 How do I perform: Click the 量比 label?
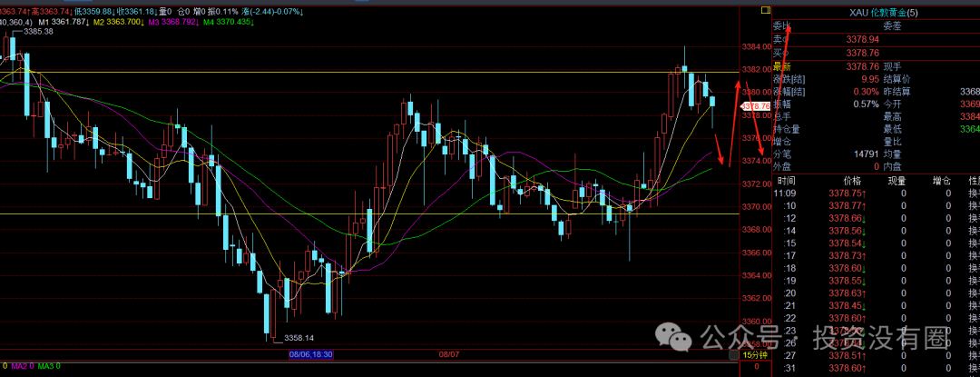tap(892, 142)
